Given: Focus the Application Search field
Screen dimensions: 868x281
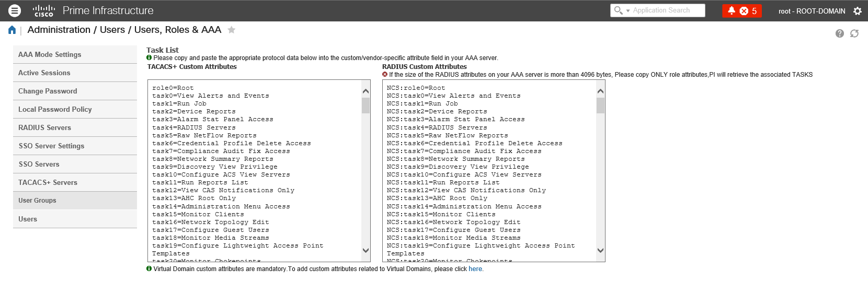Looking at the screenshot, I should click(x=668, y=10).
